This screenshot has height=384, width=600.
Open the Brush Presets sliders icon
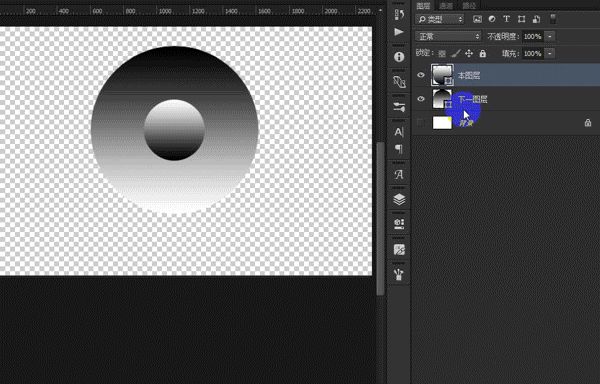399,107
